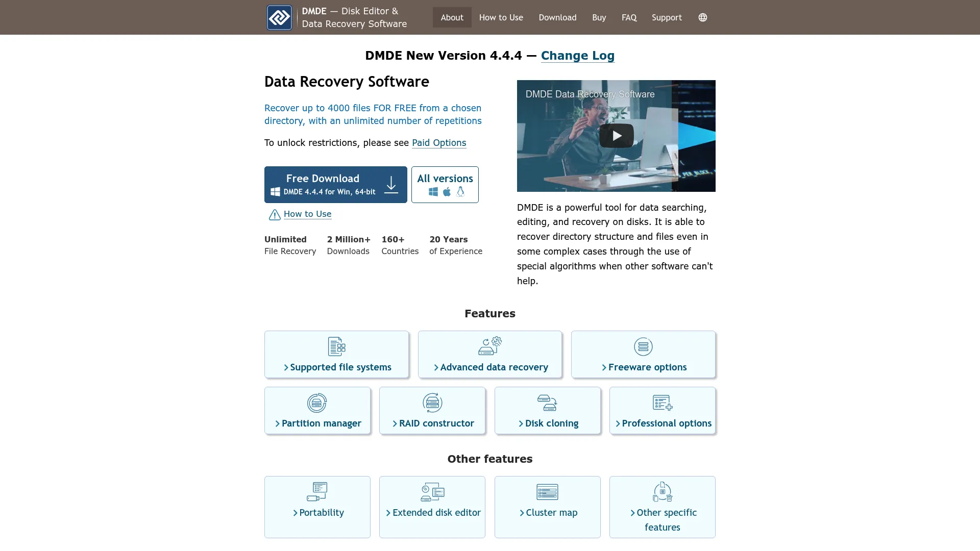980x551 pixels.
Task: Click the Partition manager icon
Action: [x=317, y=403]
